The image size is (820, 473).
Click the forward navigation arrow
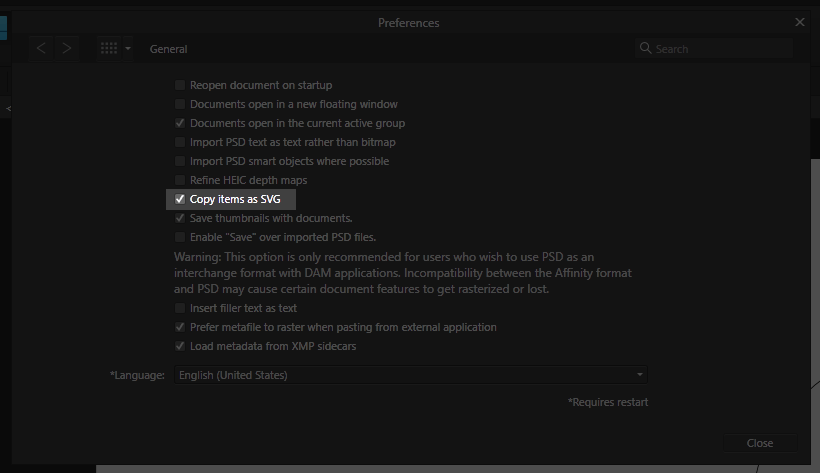[67, 48]
